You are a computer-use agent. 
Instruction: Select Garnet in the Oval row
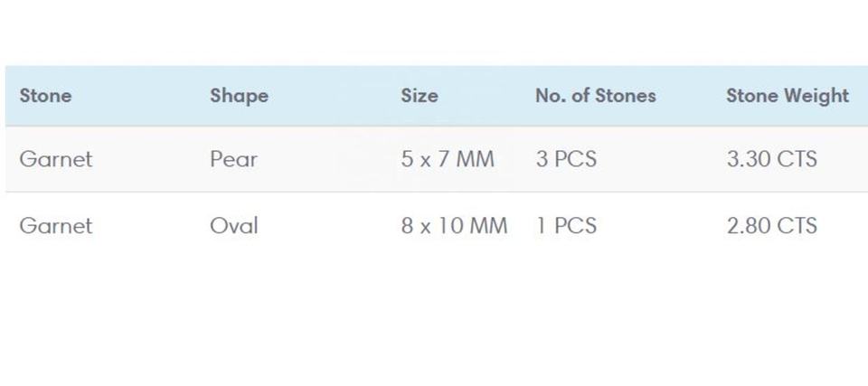tap(56, 225)
